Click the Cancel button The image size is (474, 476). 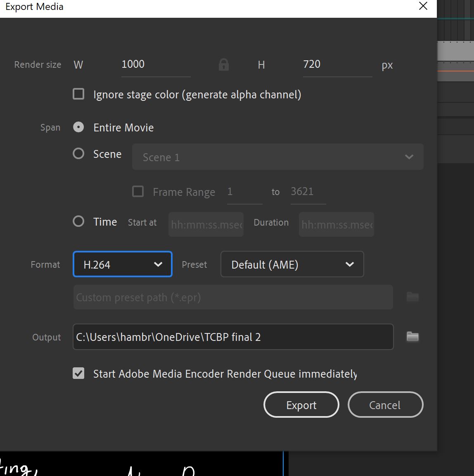[385, 405]
